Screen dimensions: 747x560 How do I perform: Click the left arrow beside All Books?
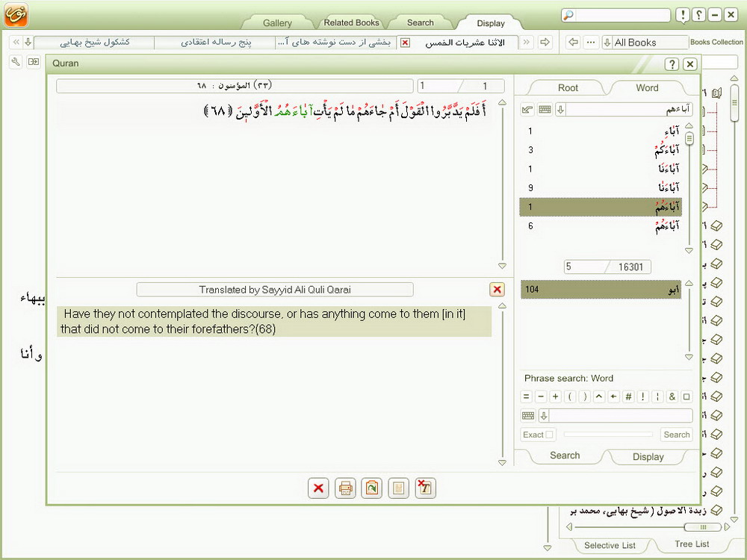tap(574, 42)
